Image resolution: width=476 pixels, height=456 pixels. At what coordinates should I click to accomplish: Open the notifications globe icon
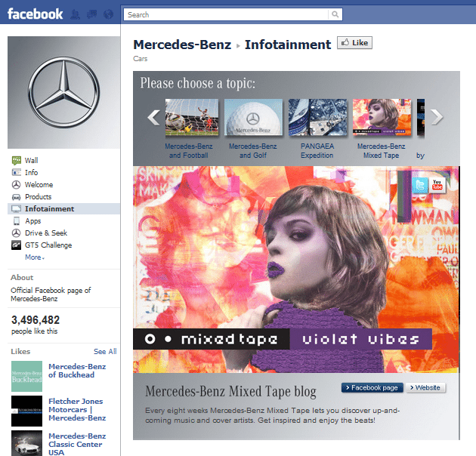tap(108, 14)
